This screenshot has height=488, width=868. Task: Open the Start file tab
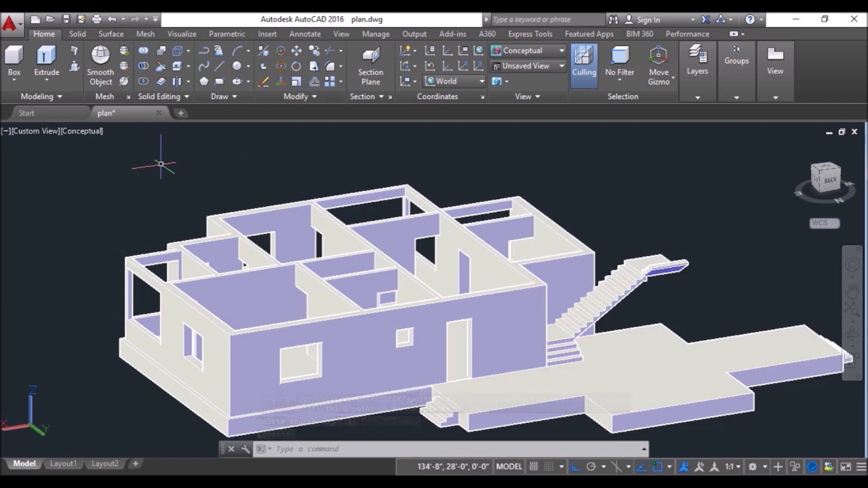pos(26,113)
